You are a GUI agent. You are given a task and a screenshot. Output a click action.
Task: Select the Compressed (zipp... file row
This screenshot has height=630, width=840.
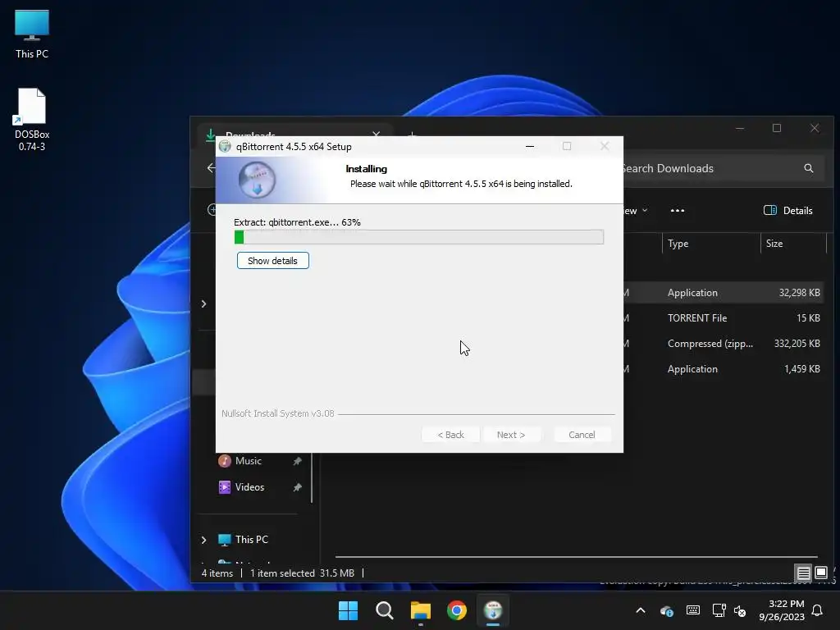[x=722, y=344]
